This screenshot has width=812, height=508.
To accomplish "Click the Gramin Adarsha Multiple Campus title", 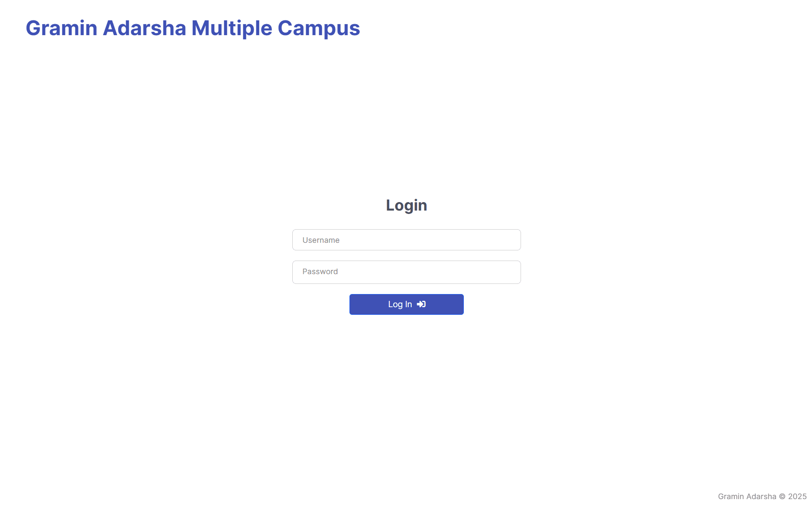I will coord(193,28).
